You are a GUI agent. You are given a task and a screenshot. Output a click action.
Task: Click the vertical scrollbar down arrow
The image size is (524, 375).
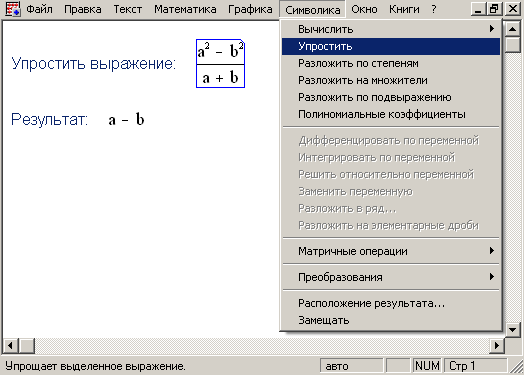click(x=513, y=330)
